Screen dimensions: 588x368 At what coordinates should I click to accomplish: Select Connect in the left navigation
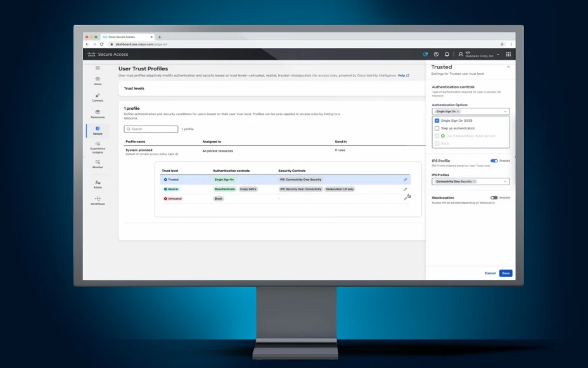pyautogui.click(x=98, y=96)
